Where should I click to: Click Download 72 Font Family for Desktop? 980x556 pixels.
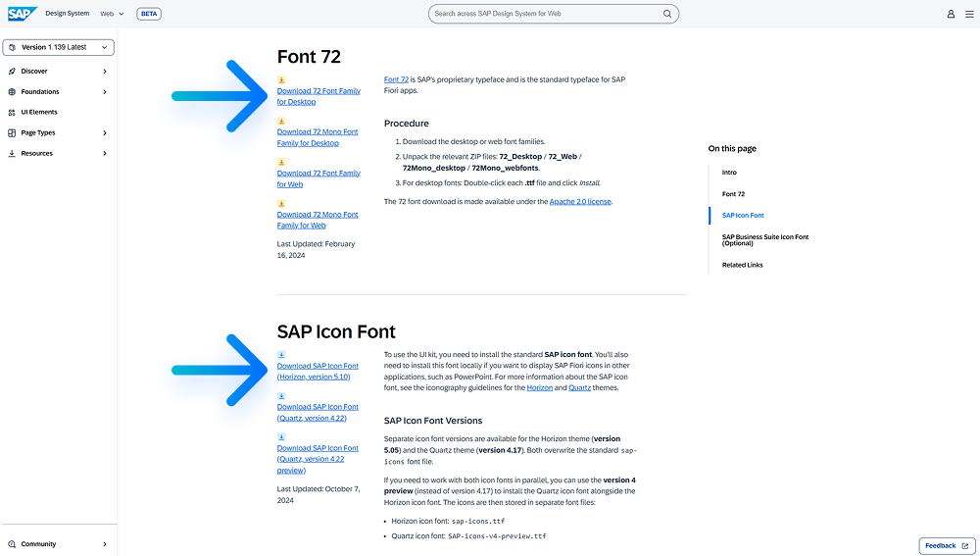(x=318, y=96)
